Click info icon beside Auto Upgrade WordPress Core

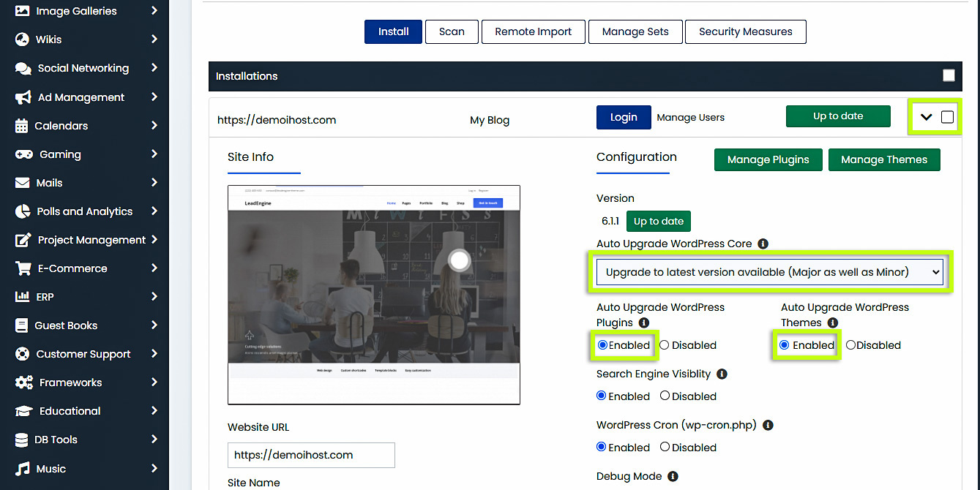[x=763, y=244]
